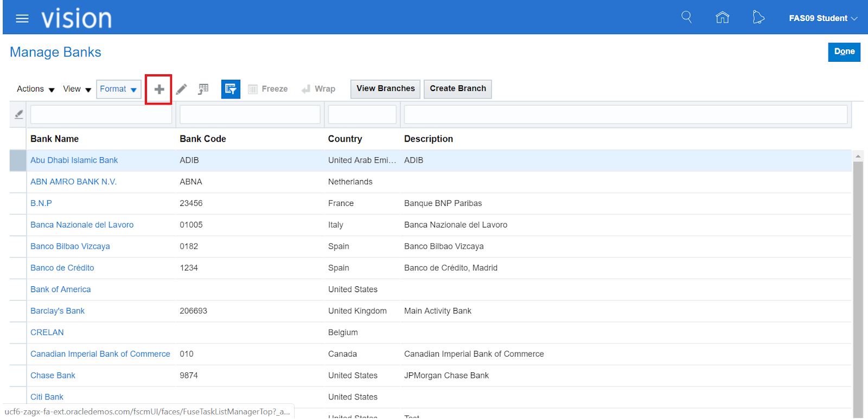Click the Create plus icon
The height and width of the screenshot is (419, 868).
(x=159, y=89)
